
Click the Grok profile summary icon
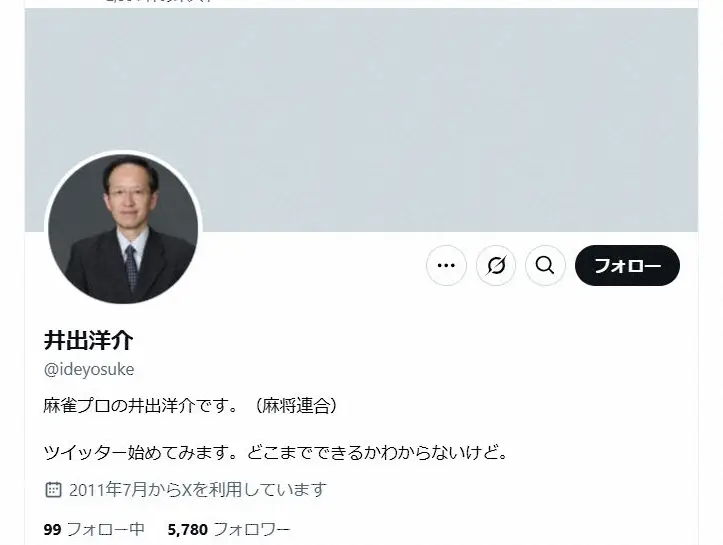[496, 266]
